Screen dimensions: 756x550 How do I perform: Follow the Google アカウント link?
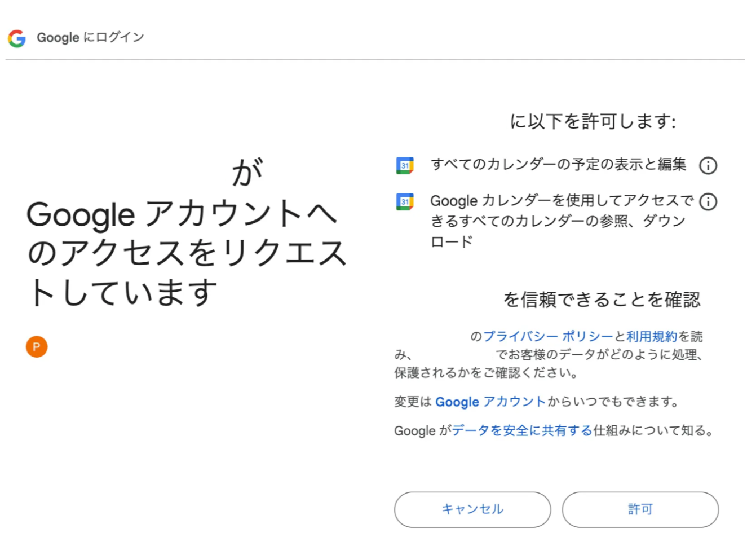[490, 402]
